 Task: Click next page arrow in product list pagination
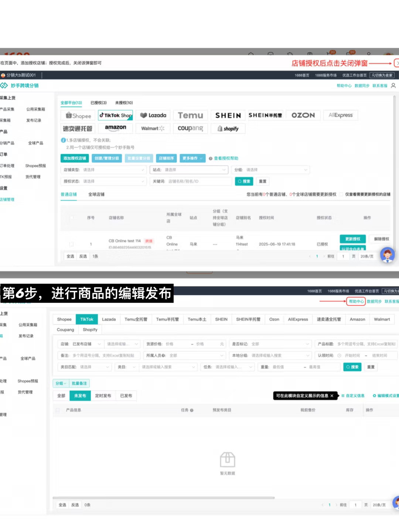336,505
